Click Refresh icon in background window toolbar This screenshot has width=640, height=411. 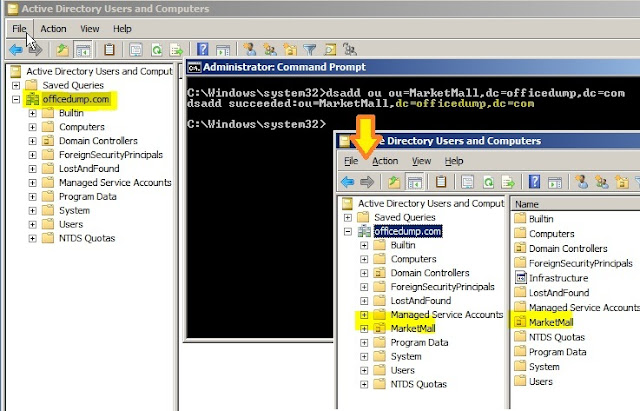coord(156,50)
